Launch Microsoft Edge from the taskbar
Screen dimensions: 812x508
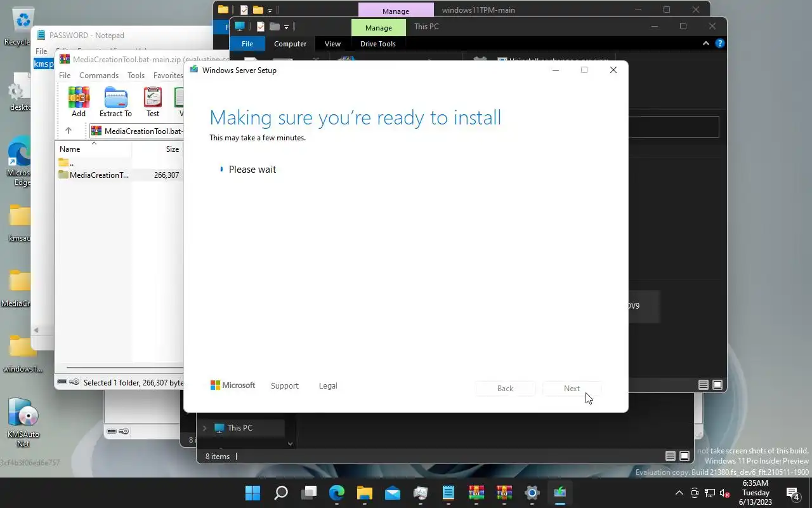337,493
